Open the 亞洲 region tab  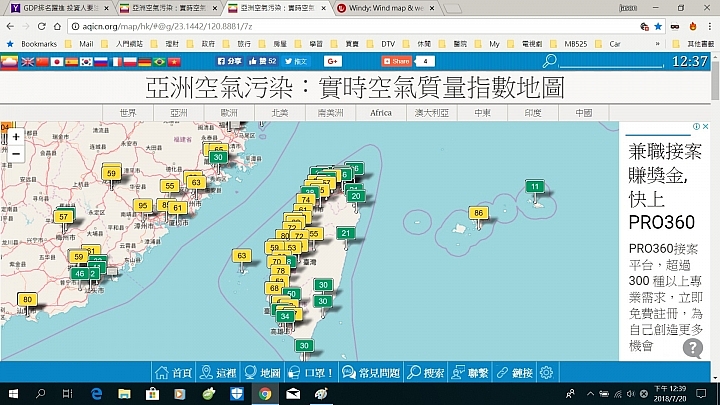click(x=179, y=113)
